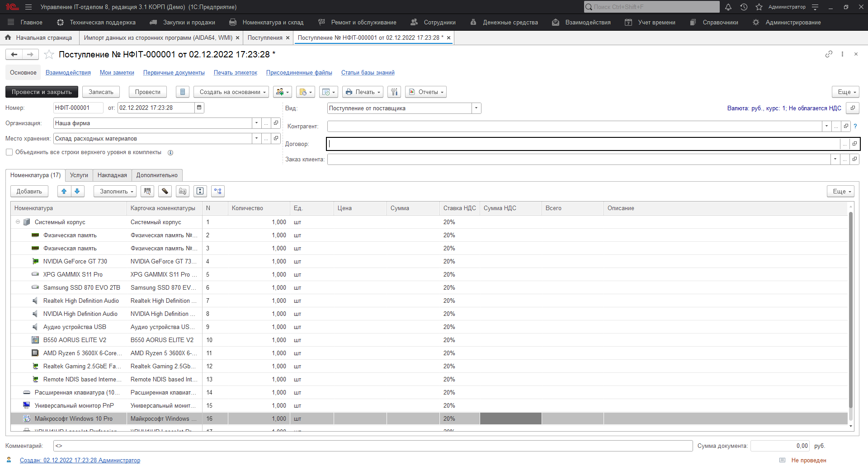This screenshot has height=470, width=868.
Task: Expand the Организация field dropdown arrow
Action: click(x=256, y=123)
